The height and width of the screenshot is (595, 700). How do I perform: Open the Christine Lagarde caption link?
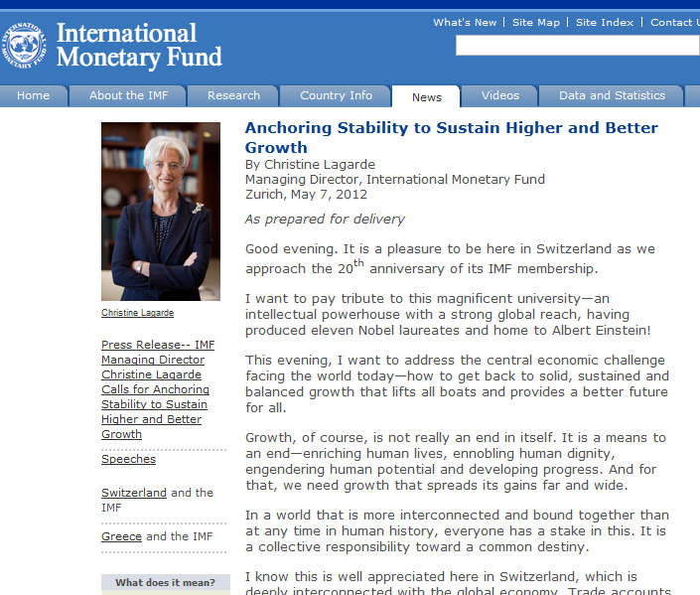[137, 313]
